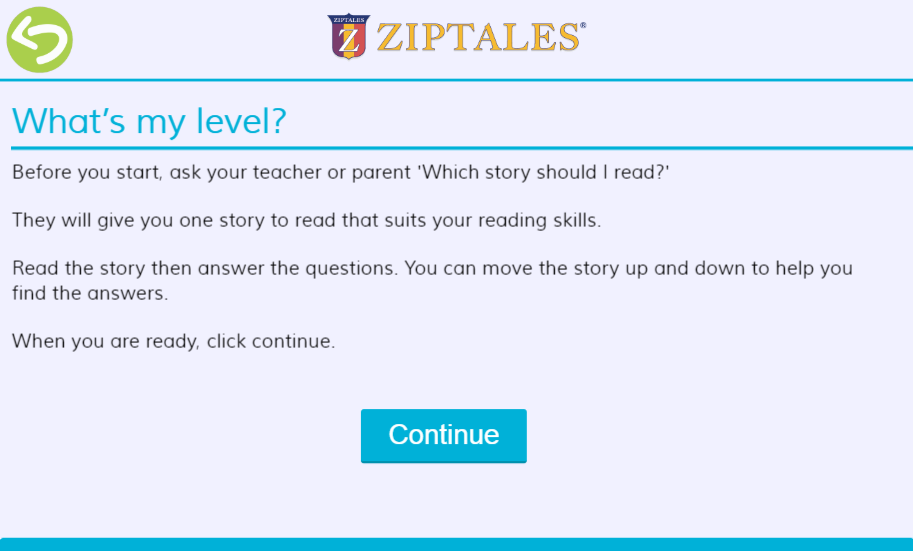Click the "They will give you one story" line
The image size is (913, 551).
click(306, 220)
